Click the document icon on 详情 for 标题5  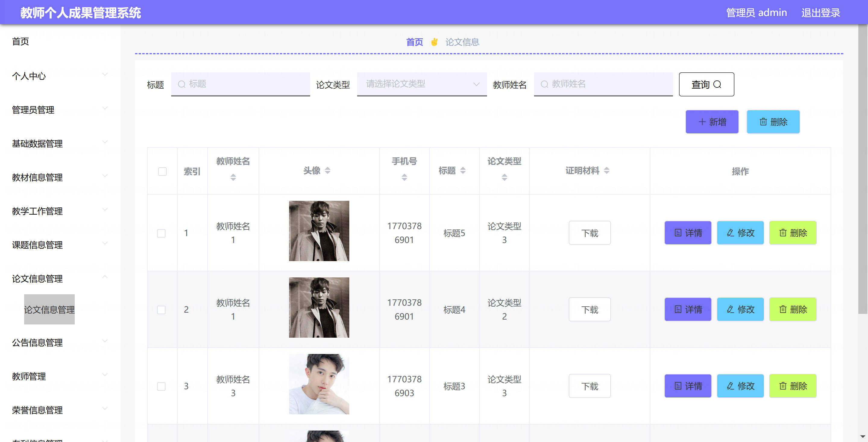678,233
